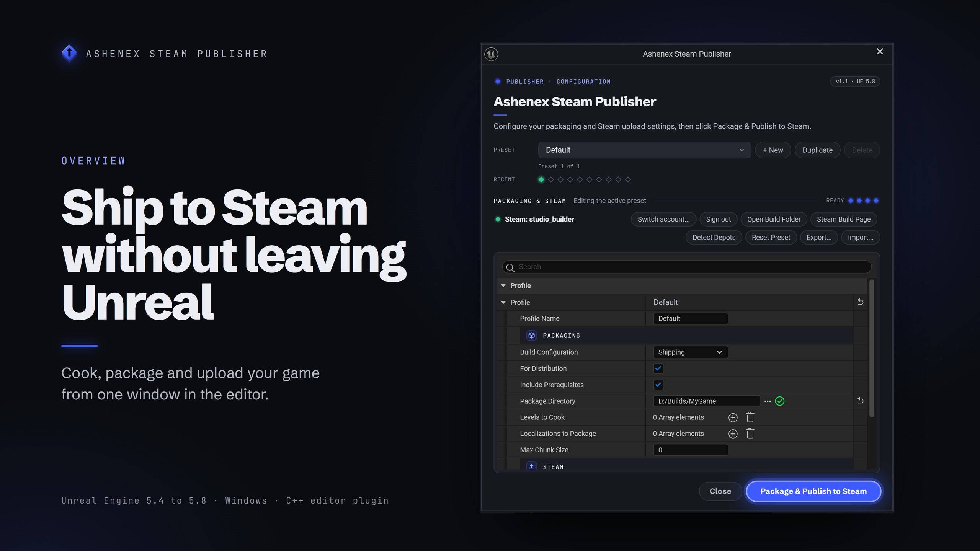Add element to Localizations to Package
This screenshot has height=551, width=980.
coord(733,434)
